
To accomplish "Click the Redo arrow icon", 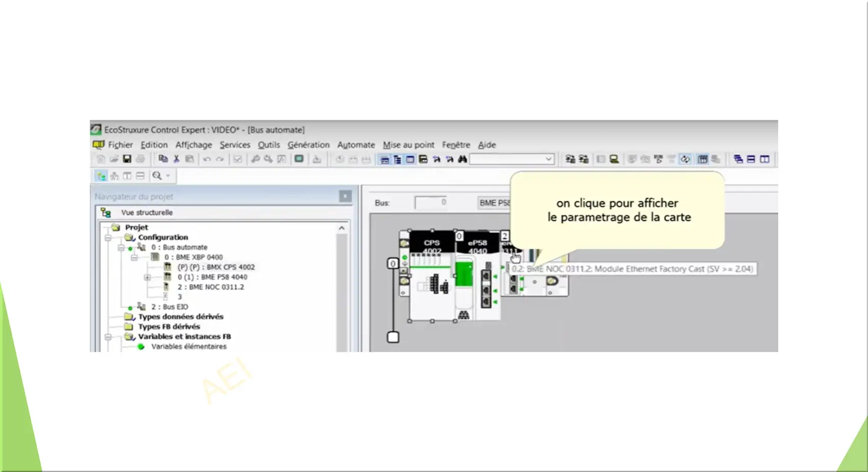I will tap(220, 159).
